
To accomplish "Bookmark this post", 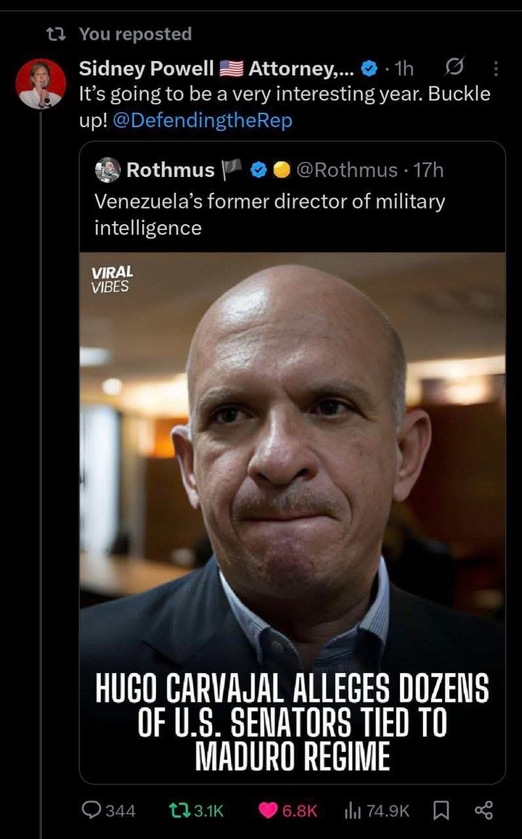I will [440, 811].
